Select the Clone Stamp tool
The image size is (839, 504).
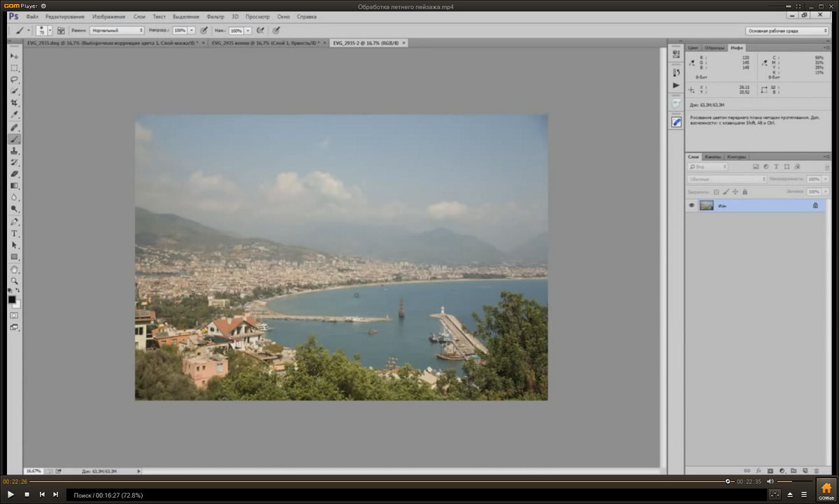coord(14,151)
